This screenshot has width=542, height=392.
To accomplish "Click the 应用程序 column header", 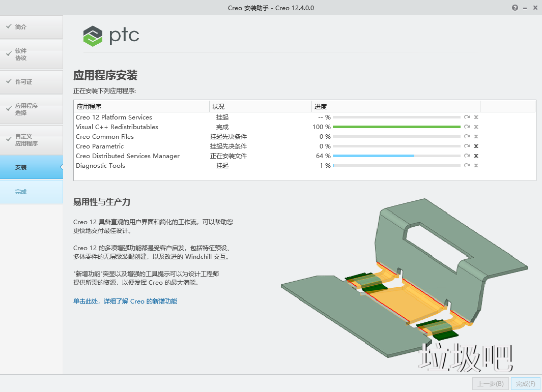I will (x=90, y=107).
